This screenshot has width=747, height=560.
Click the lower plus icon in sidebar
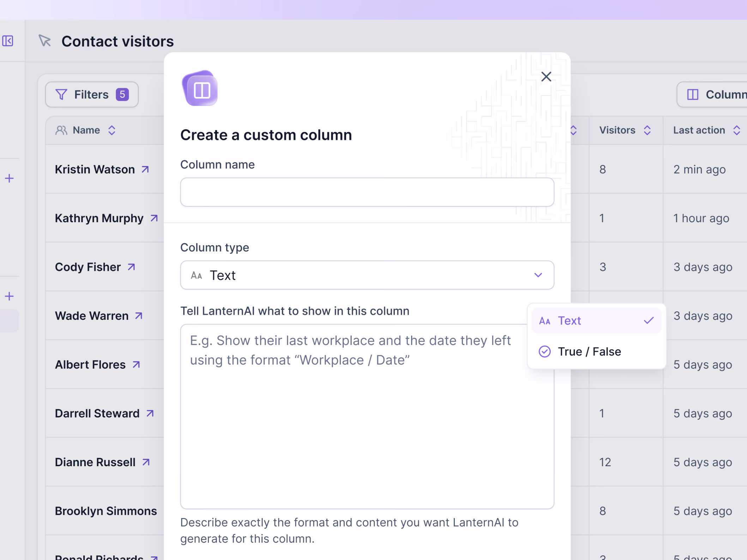pos(10,296)
